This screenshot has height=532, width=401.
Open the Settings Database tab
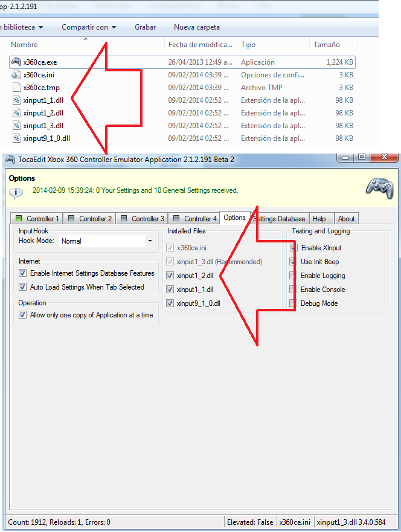coord(279,218)
